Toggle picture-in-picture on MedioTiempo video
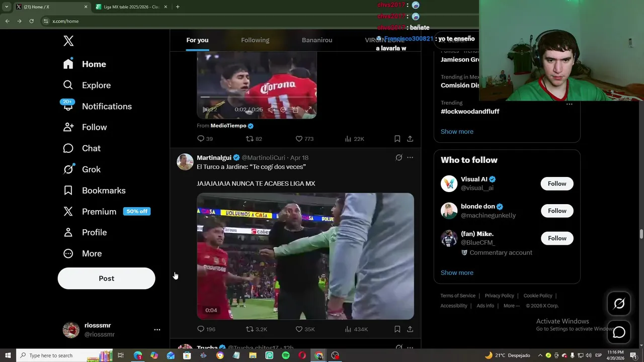644x362 pixels. [x=295, y=110]
